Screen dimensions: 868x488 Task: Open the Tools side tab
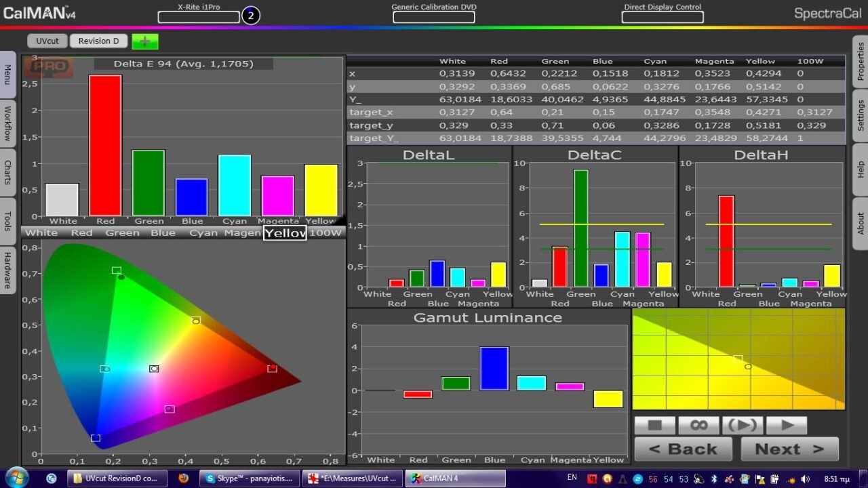(7, 221)
